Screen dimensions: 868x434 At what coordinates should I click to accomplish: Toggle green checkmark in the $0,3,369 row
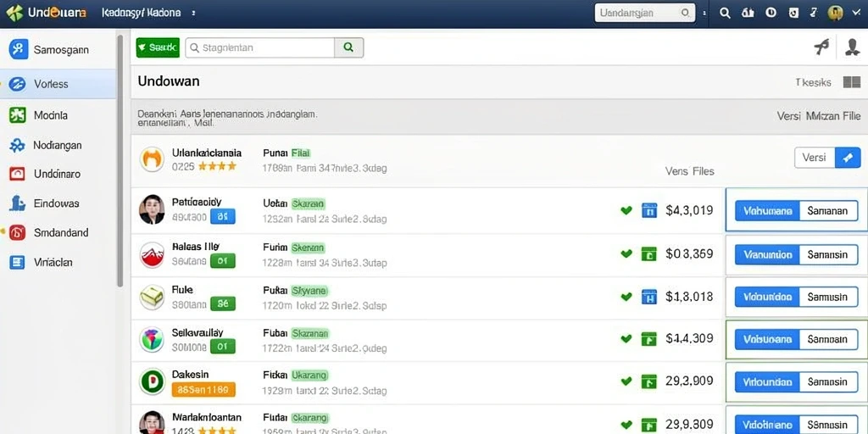coord(626,253)
